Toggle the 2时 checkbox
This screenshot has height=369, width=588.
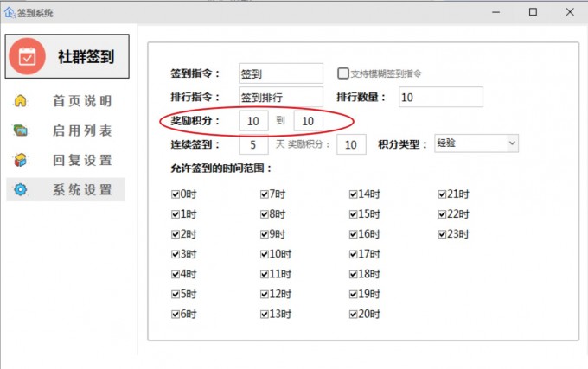176,234
